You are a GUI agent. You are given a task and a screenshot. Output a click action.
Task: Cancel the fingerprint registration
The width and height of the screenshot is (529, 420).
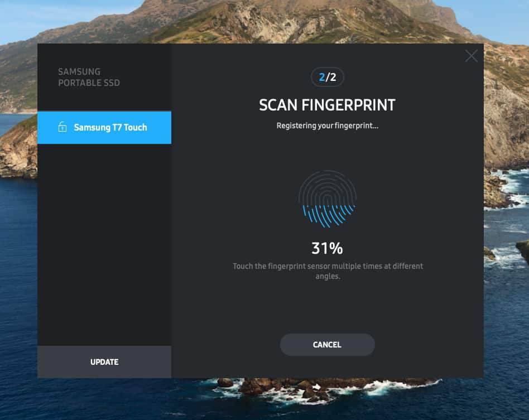point(327,345)
